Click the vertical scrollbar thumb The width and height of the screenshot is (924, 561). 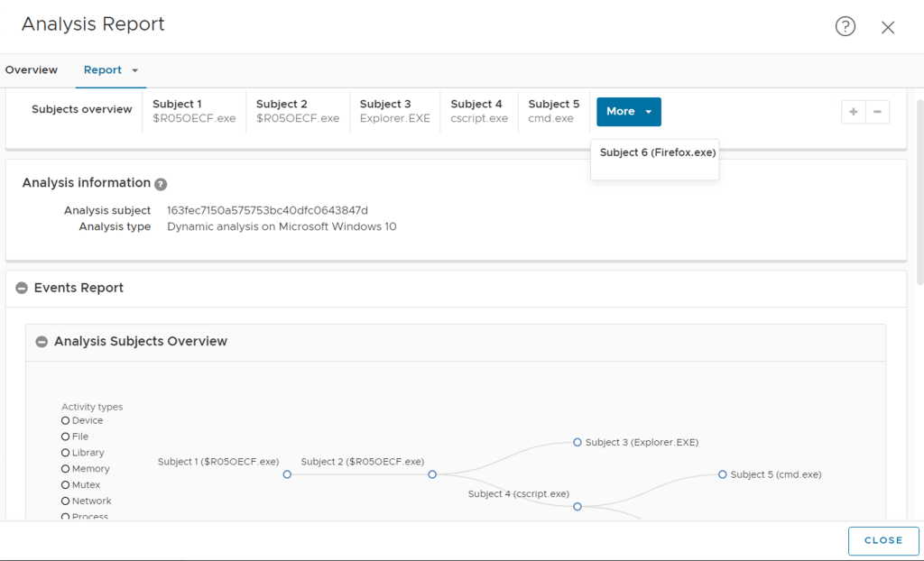[919, 189]
